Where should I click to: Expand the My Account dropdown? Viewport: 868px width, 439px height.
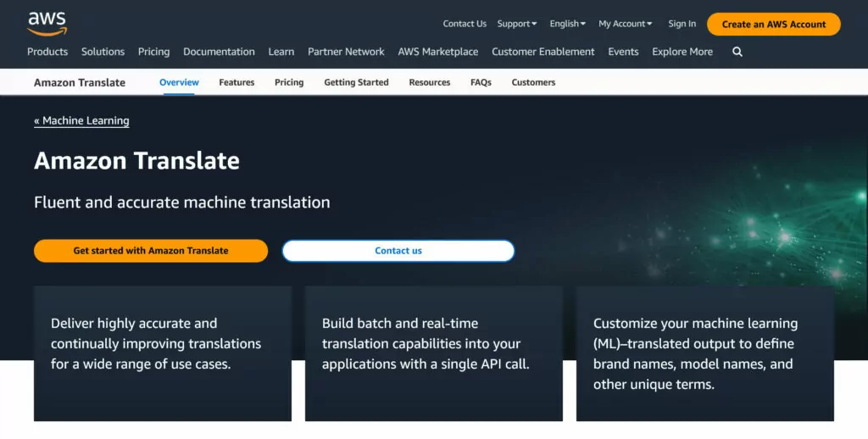pos(626,24)
